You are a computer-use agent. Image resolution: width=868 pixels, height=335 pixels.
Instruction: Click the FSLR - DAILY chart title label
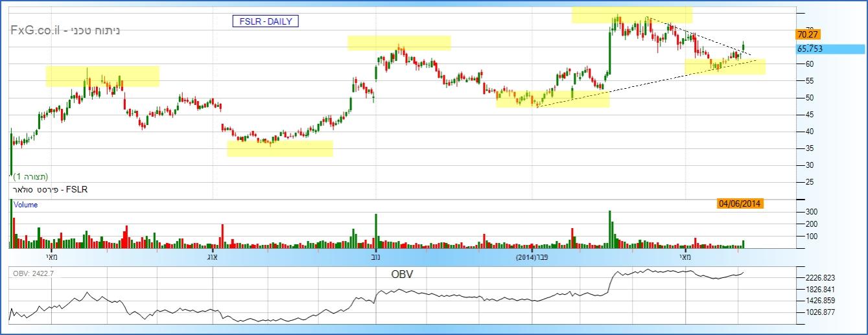[265, 21]
